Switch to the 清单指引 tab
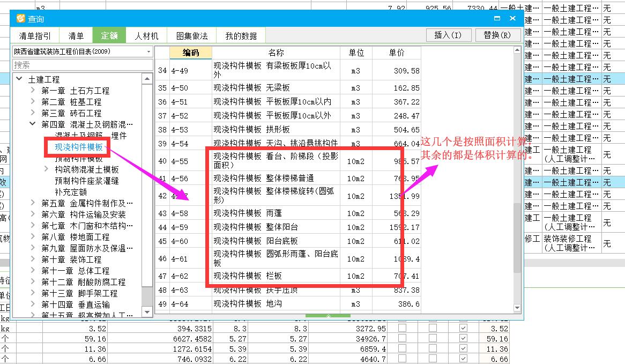Viewport: 625px width, 364px height. click(x=35, y=36)
